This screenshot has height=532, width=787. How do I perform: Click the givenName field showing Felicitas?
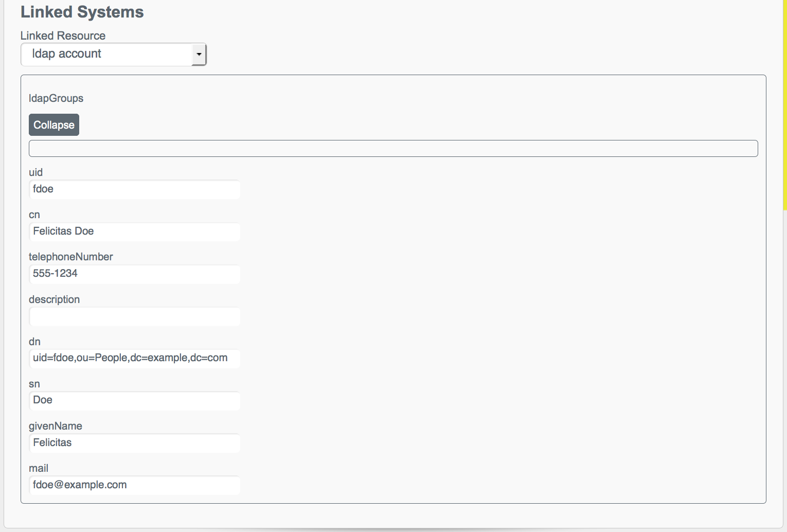point(135,443)
